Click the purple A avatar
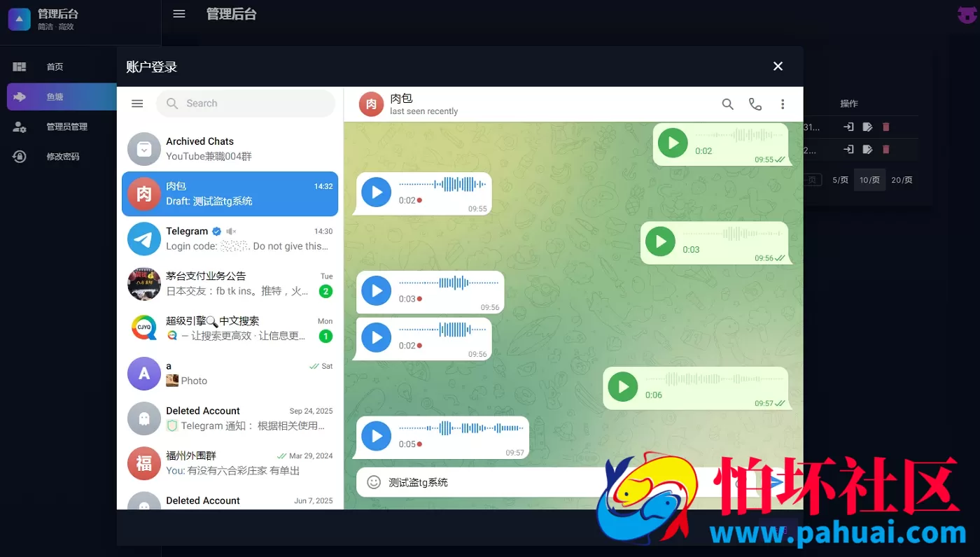 pyautogui.click(x=144, y=374)
